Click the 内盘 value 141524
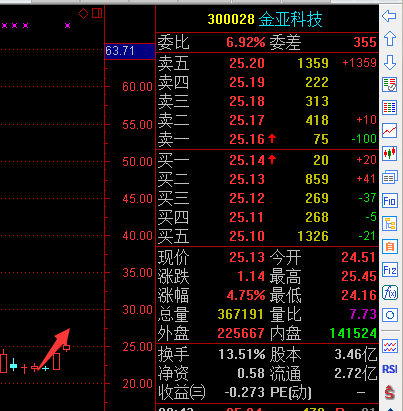 tap(353, 333)
